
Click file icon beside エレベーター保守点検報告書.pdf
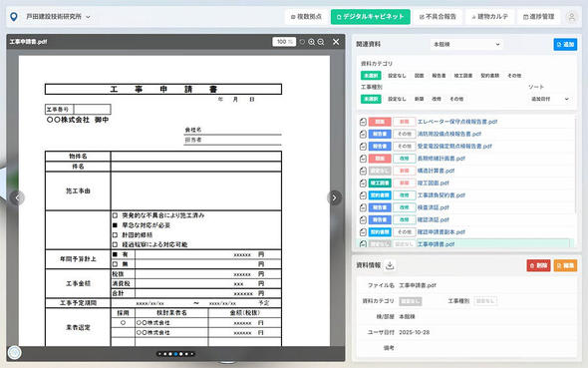[363, 122]
